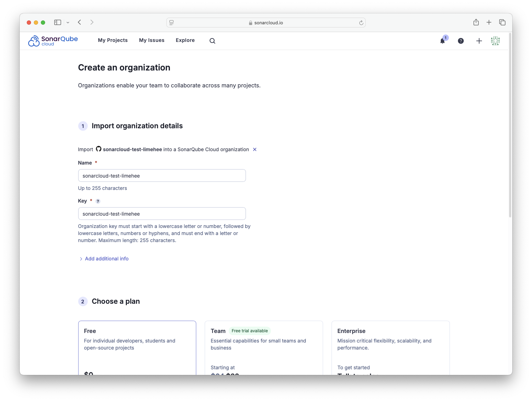Click into the Key input field
The width and height of the screenshot is (532, 401).
coord(162,214)
